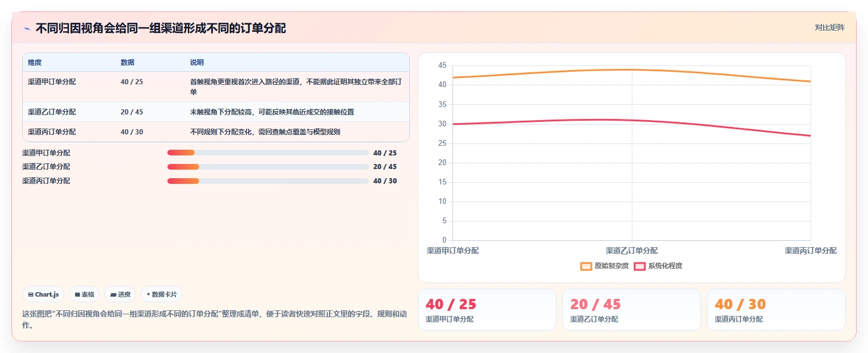Click the 渠道丙订单分配 chart x-axis label
The width and height of the screenshot is (868, 353).
(811, 251)
